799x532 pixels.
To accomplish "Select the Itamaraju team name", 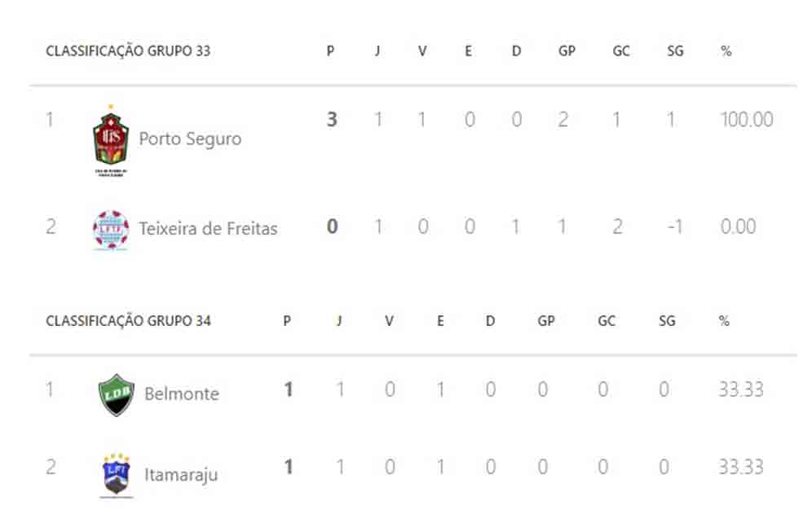I will (x=181, y=474).
